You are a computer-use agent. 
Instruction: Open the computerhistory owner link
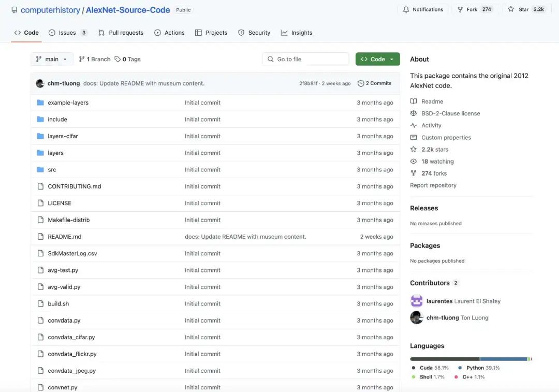click(50, 10)
